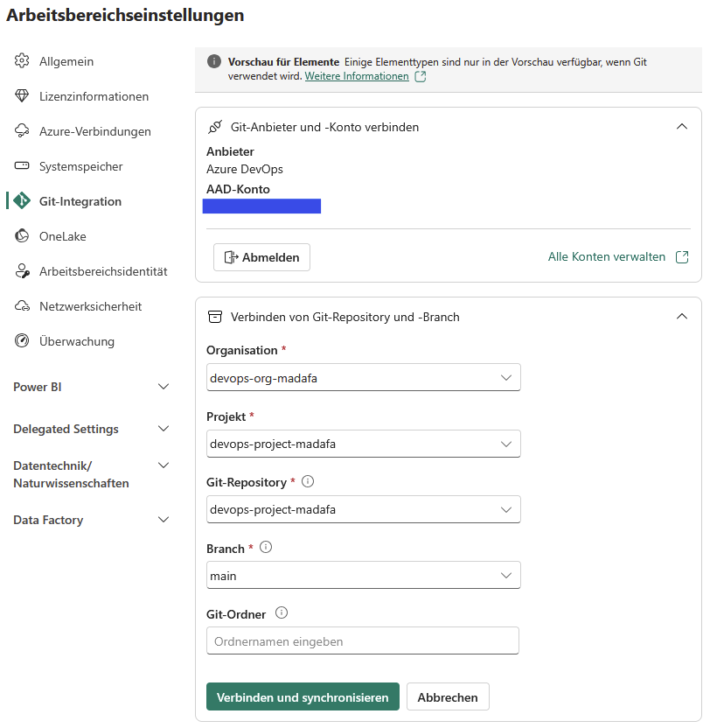Expand the Data Factory group

pos(164,519)
